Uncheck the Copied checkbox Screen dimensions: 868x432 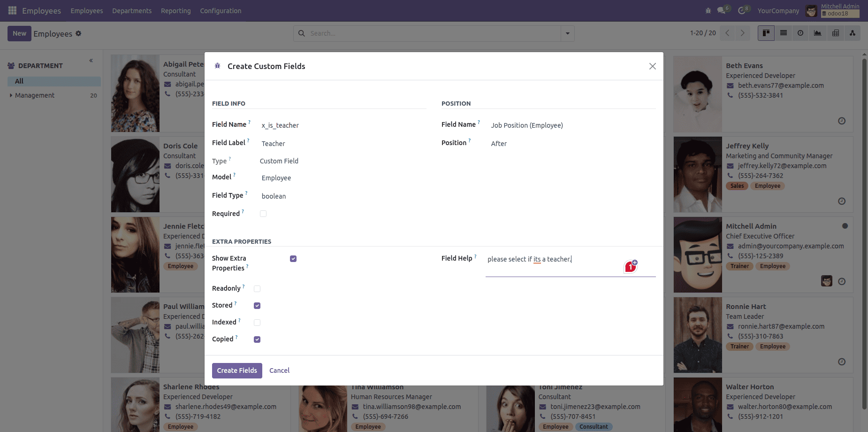point(257,339)
